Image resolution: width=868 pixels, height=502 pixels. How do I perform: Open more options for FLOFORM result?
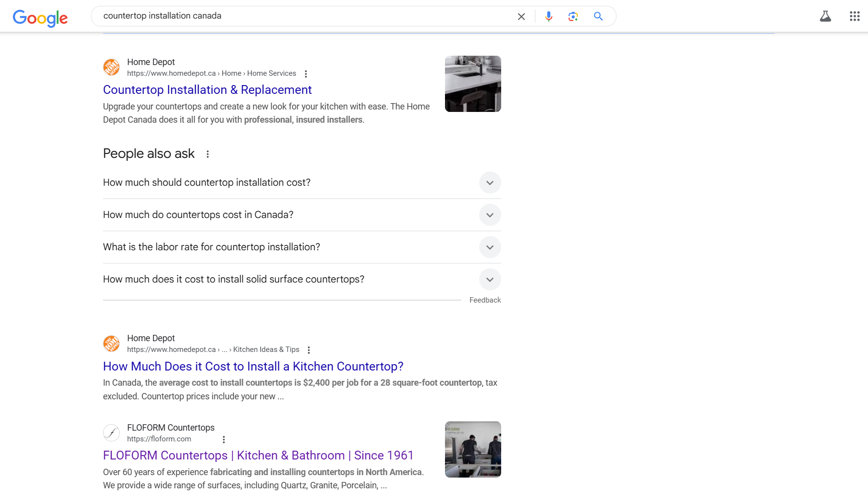pyautogui.click(x=224, y=439)
